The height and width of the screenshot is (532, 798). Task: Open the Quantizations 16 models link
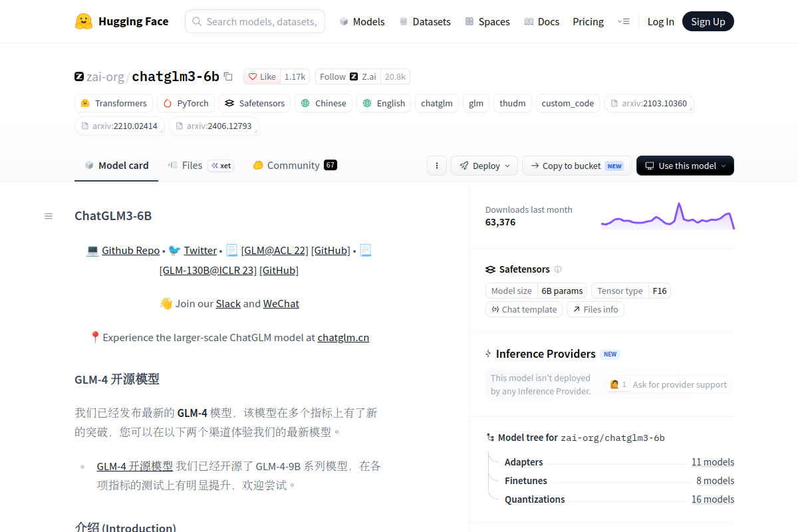(713, 499)
